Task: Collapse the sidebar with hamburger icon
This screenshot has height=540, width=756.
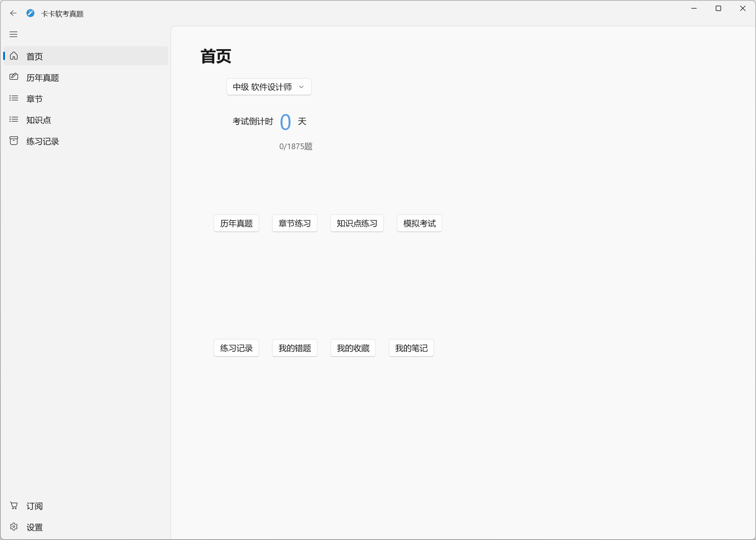Action: [x=13, y=34]
